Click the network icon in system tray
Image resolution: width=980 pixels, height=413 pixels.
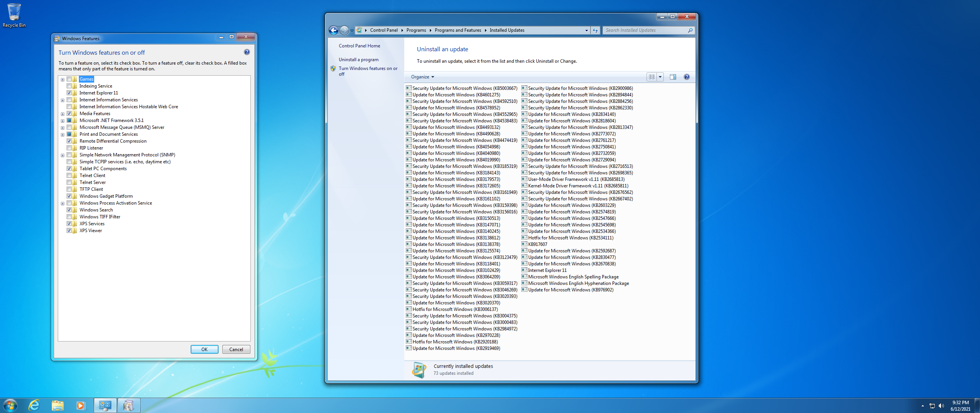pyautogui.click(x=932, y=406)
